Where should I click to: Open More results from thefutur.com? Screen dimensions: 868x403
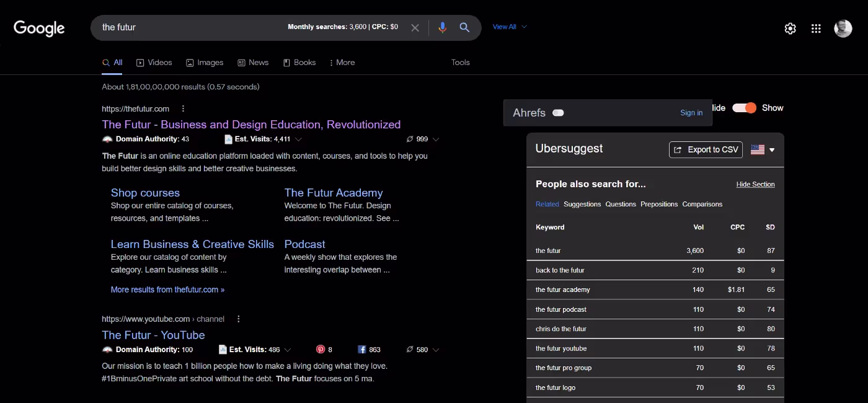pos(167,290)
